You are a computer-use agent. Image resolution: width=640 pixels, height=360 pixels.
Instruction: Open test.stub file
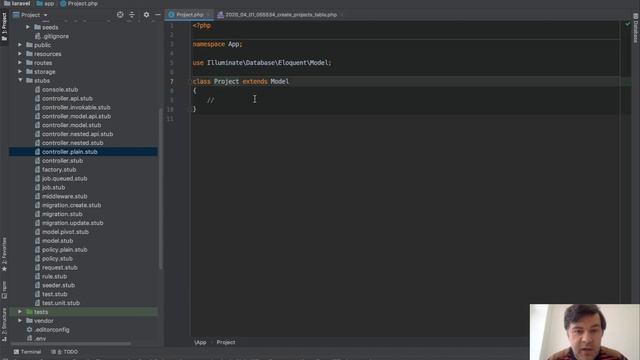tap(54, 294)
